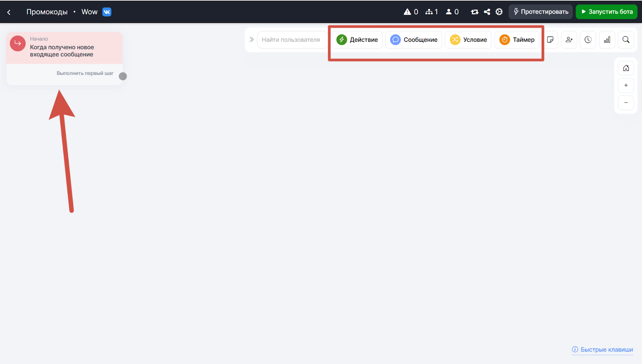Reset canvas view with home icon

click(626, 68)
